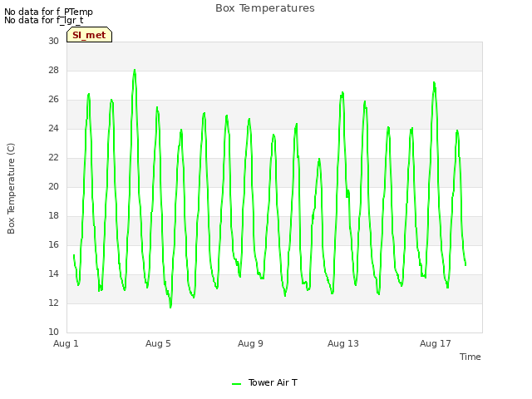This screenshot has width=532, height=399.
Task: Click the Box Temperatures chart title
Action: pyautogui.click(x=265, y=8)
